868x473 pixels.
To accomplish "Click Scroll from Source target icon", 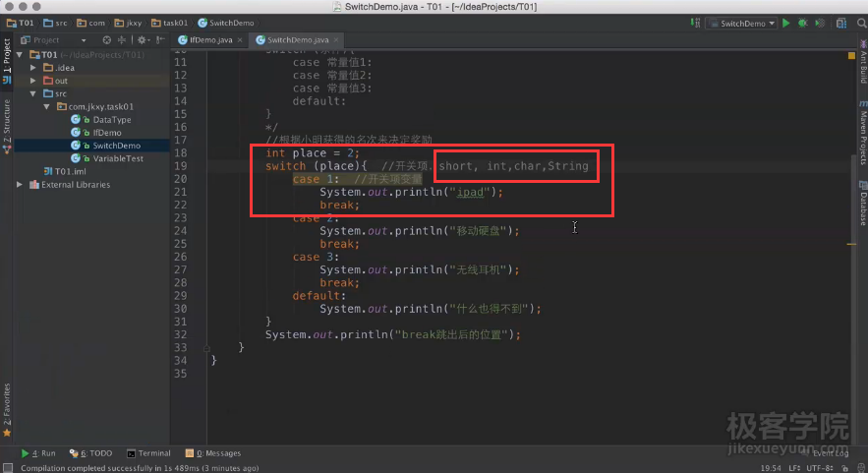I will pyautogui.click(x=107, y=40).
